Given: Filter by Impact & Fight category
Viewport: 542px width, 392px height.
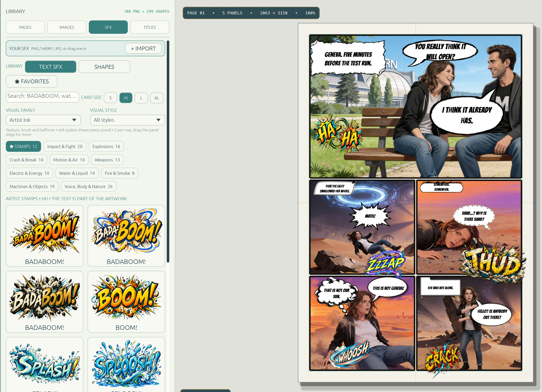Looking at the screenshot, I should pyautogui.click(x=65, y=147).
